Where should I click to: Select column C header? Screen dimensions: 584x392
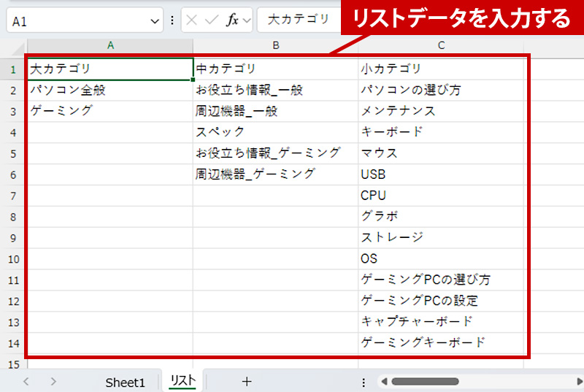pyautogui.click(x=441, y=46)
